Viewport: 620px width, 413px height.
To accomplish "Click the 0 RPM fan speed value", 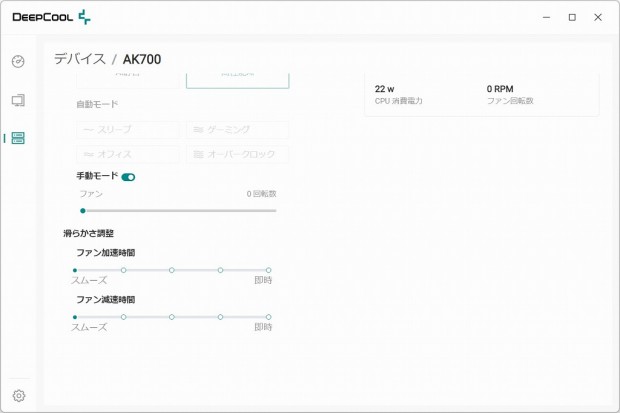I will 500,89.
